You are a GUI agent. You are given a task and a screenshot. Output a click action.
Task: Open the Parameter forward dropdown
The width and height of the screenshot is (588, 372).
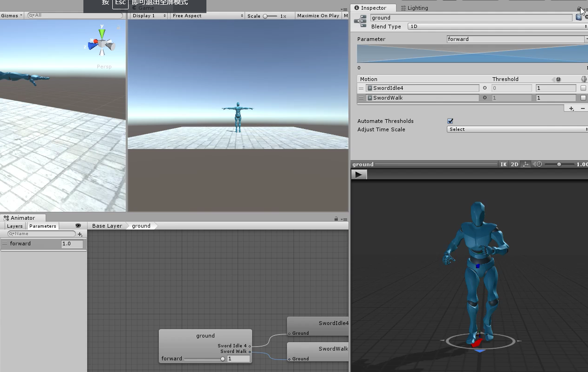(x=517, y=39)
